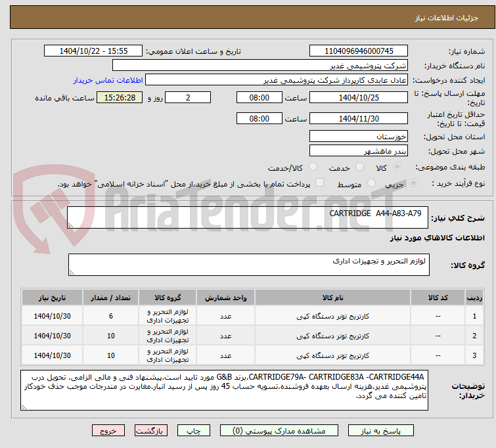
Task: Click item name in row 1
Action: click(333, 316)
